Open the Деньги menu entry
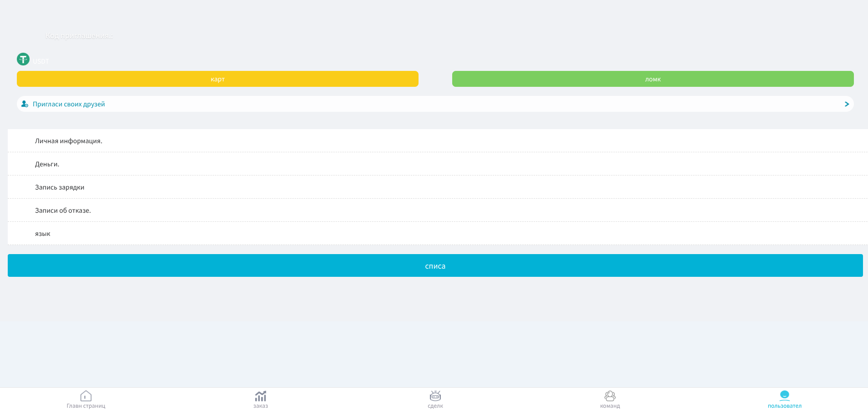 [438, 164]
